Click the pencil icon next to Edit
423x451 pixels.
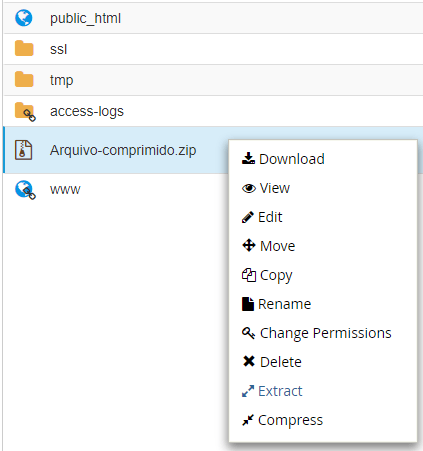pos(248,217)
